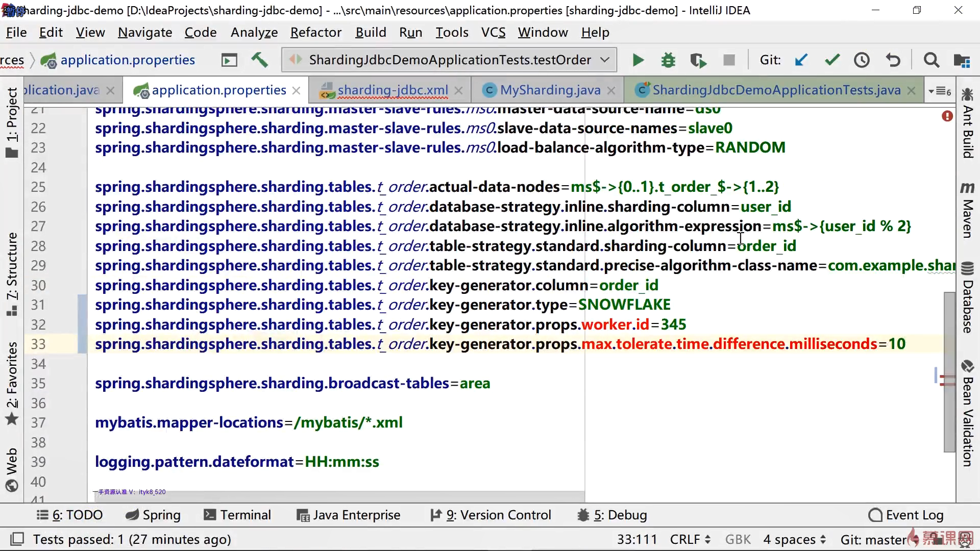Revert changes with the rollback arrow
The image size is (980, 551).
[x=893, y=60]
